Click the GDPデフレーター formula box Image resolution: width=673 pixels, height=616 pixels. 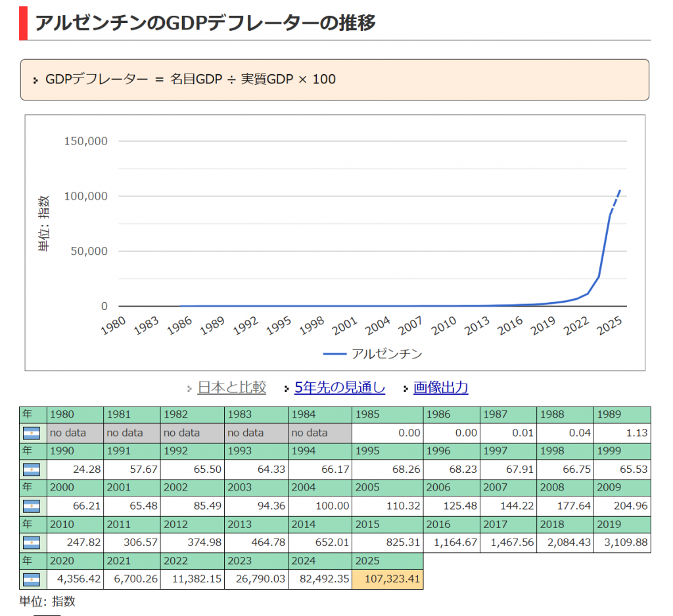[335, 79]
